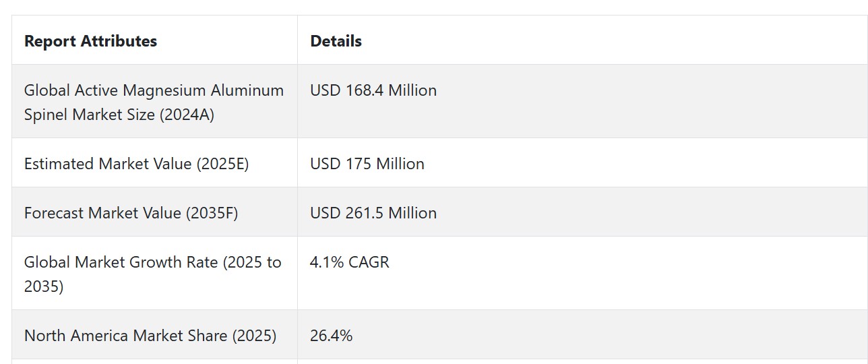This screenshot has width=868, height=364.
Task: Select the North America Market Share (2025) cell
Action: tap(154, 335)
